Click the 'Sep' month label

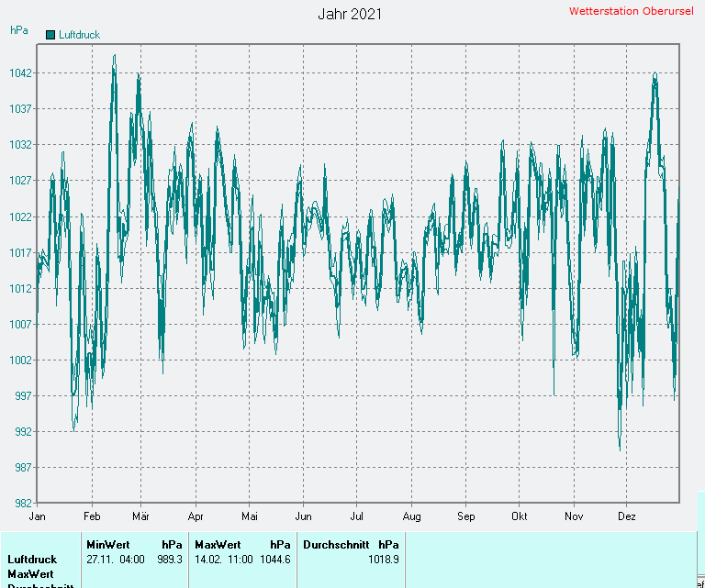coord(466,516)
